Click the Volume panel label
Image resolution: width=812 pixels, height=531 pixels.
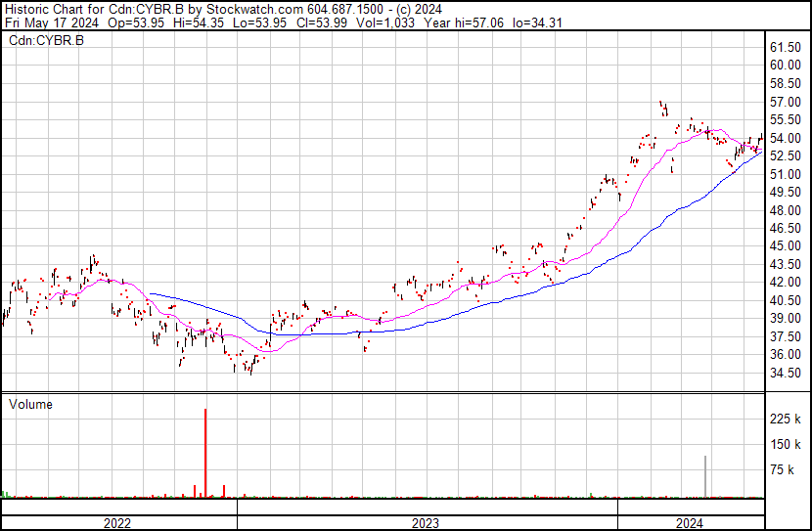[x=30, y=404]
